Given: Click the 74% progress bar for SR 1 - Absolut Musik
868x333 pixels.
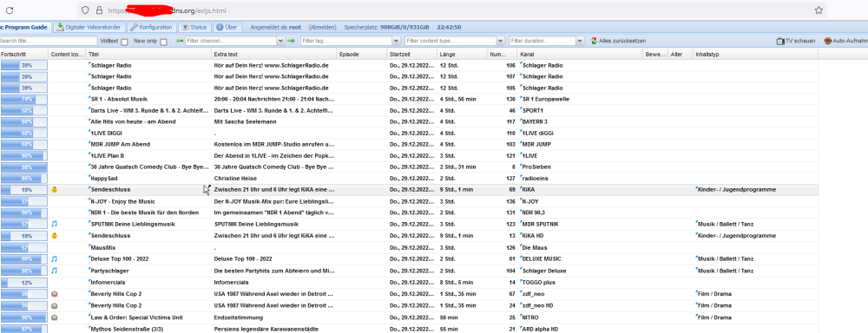Looking at the screenshot, I should click(x=23, y=100).
